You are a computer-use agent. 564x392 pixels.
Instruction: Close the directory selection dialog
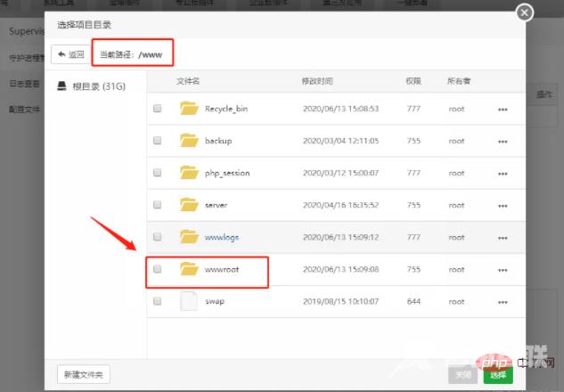pyautogui.click(x=525, y=12)
